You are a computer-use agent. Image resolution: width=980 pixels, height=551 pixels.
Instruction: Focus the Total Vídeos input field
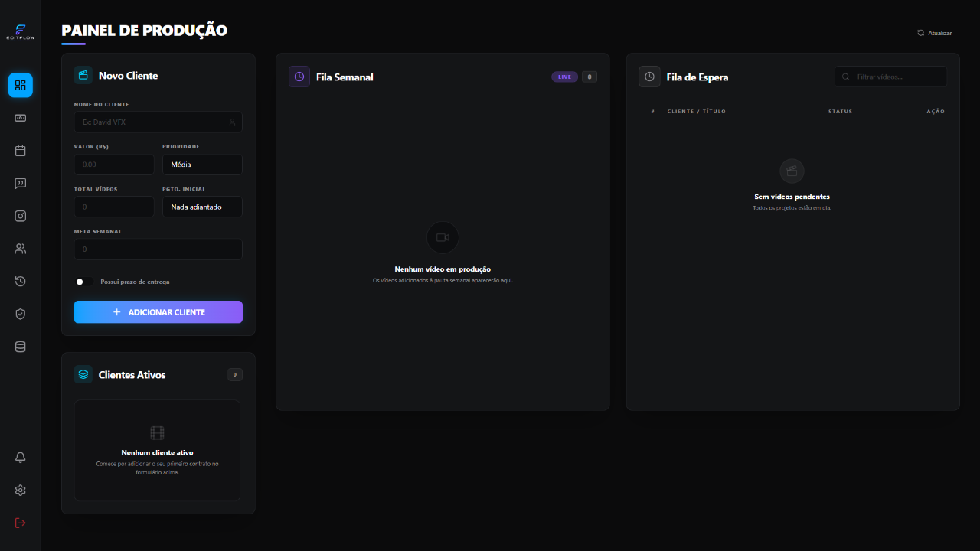coord(114,207)
